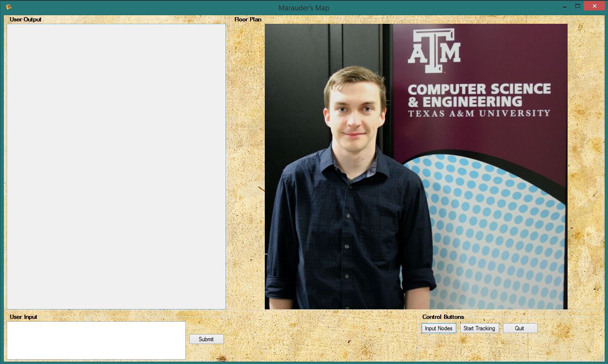Click inside the User Output panel
The height and width of the screenshot is (364, 608).
116,166
